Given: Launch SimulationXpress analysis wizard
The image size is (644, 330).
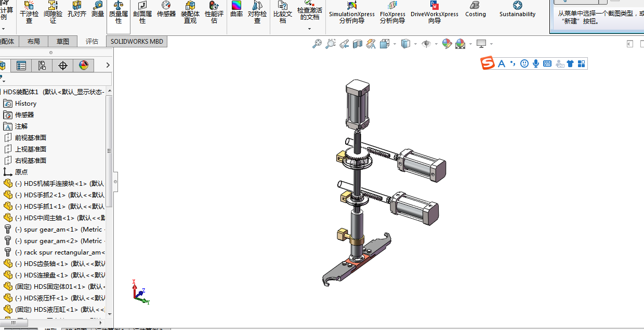Looking at the screenshot, I should (x=351, y=12).
